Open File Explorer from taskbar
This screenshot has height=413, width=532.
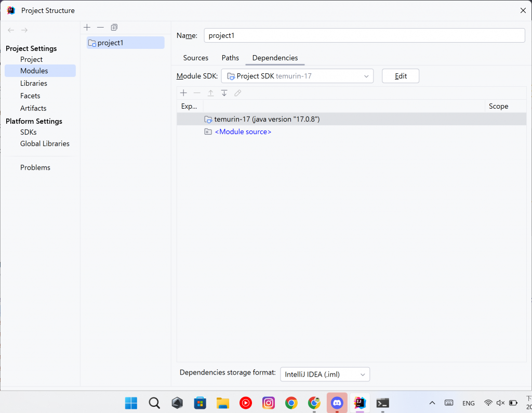point(223,403)
